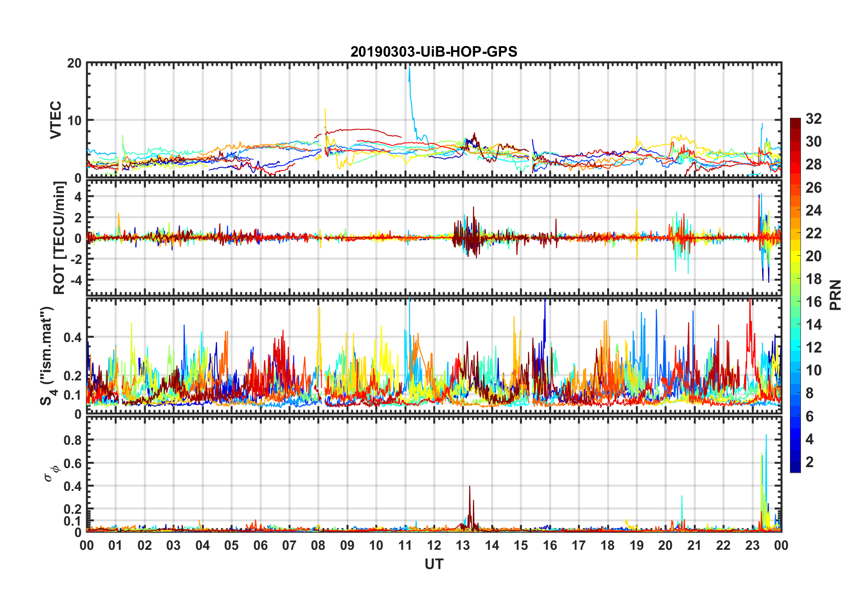Image resolution: width=868 pixels, height=590 pixels.
Task: Select the PRN colorbar label
Action: (835, 295)
